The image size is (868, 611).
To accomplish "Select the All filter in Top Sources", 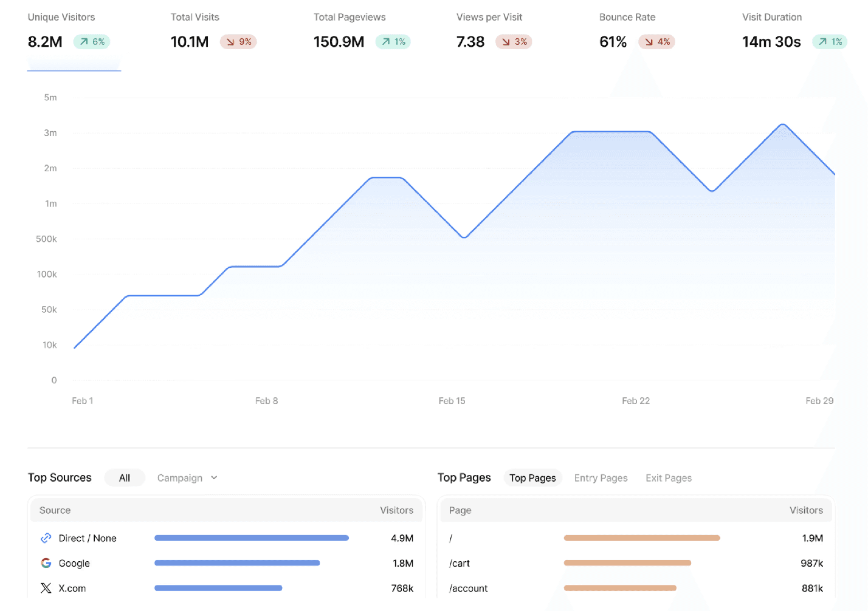I will pos(125,478).
